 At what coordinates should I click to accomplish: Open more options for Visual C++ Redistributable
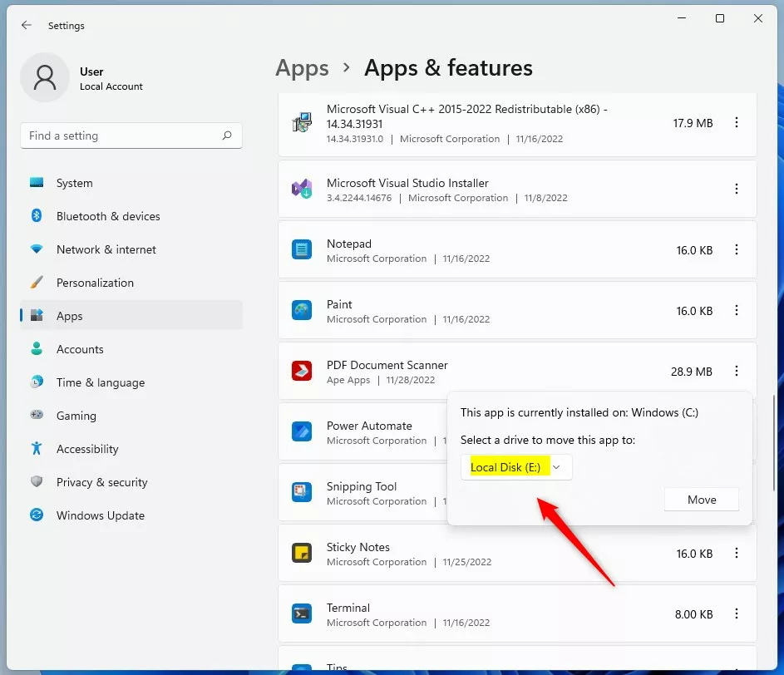pos(737,122)
